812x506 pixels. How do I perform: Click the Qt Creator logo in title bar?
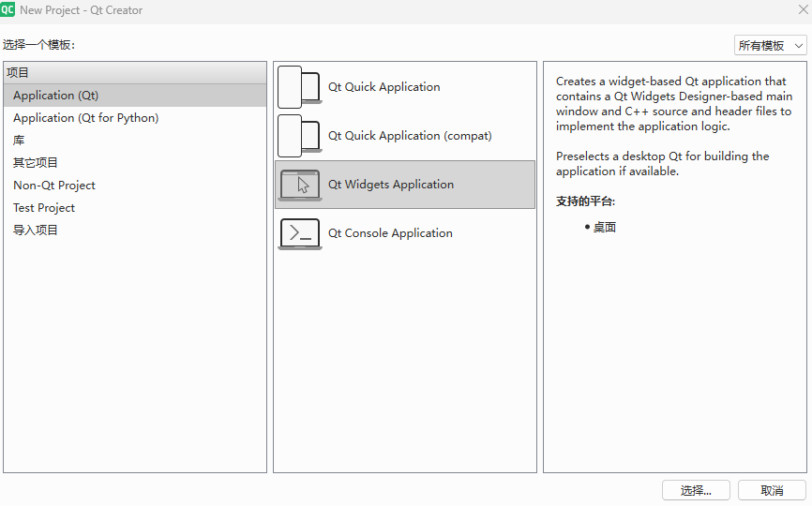coord(8,9)
